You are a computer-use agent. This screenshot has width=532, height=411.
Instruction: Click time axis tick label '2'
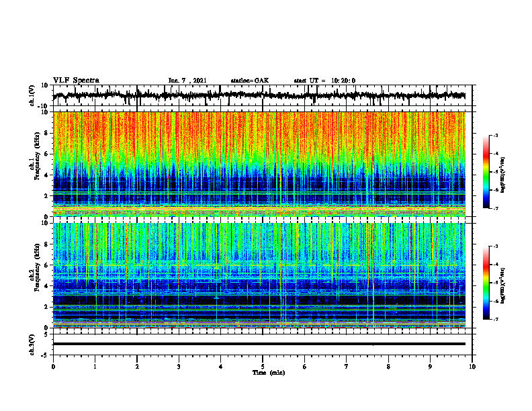click(137, 367)
